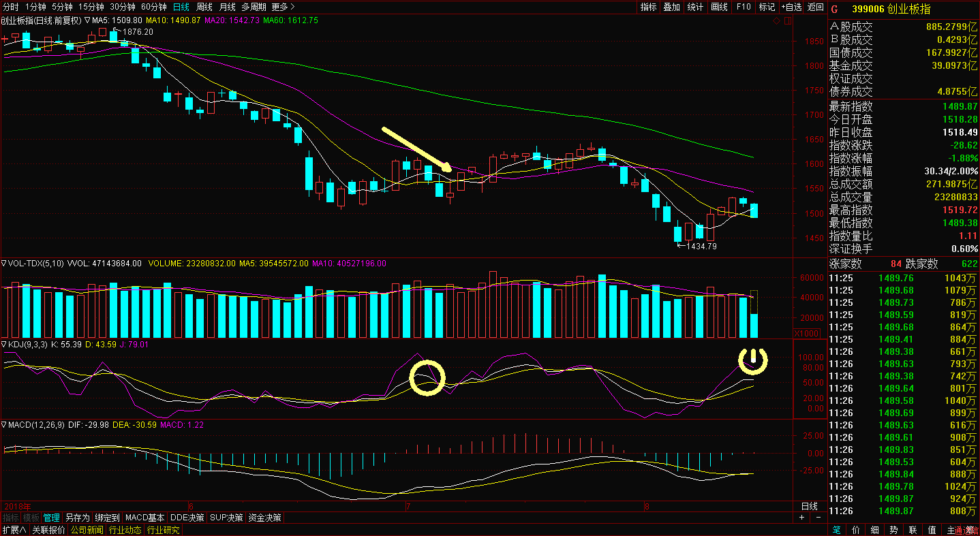Open 行业动态 tab
The width and height of the screenshot is (980, 536).
[125, 530]
